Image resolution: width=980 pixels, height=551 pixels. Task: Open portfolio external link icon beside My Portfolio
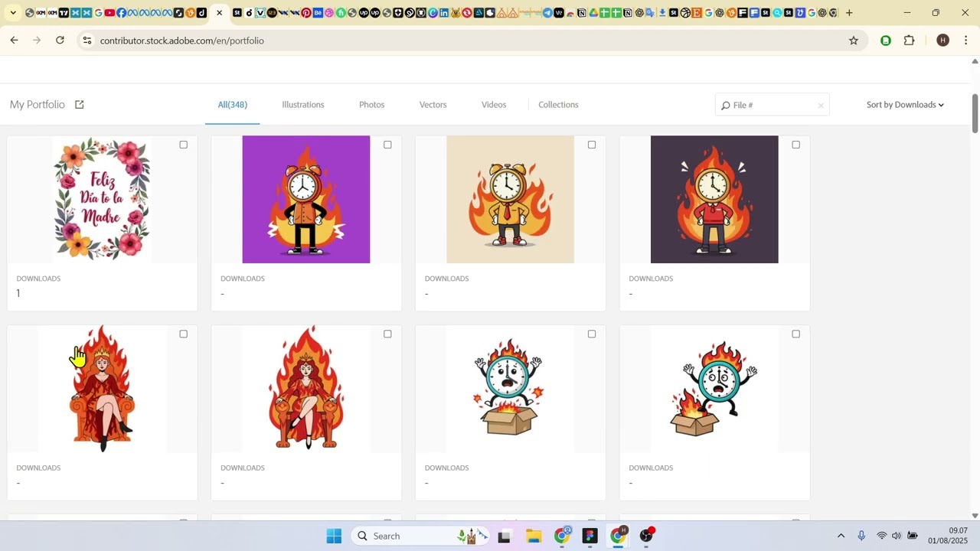[79, 105]
